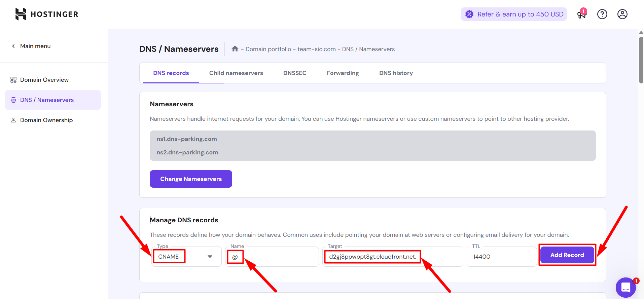Click the Domain Ownership person icon

pyautogui.click(x=13, y=120)
